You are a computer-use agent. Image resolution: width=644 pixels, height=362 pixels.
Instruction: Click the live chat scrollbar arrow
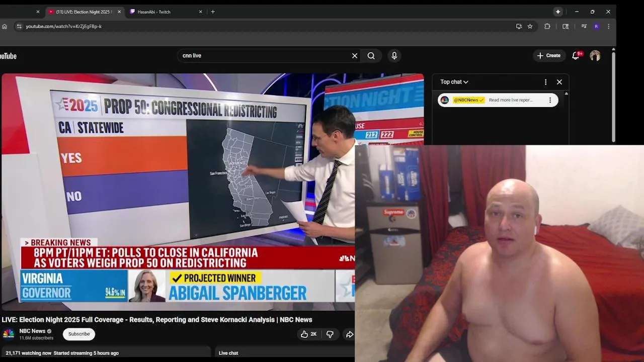(x=566, y=94)
